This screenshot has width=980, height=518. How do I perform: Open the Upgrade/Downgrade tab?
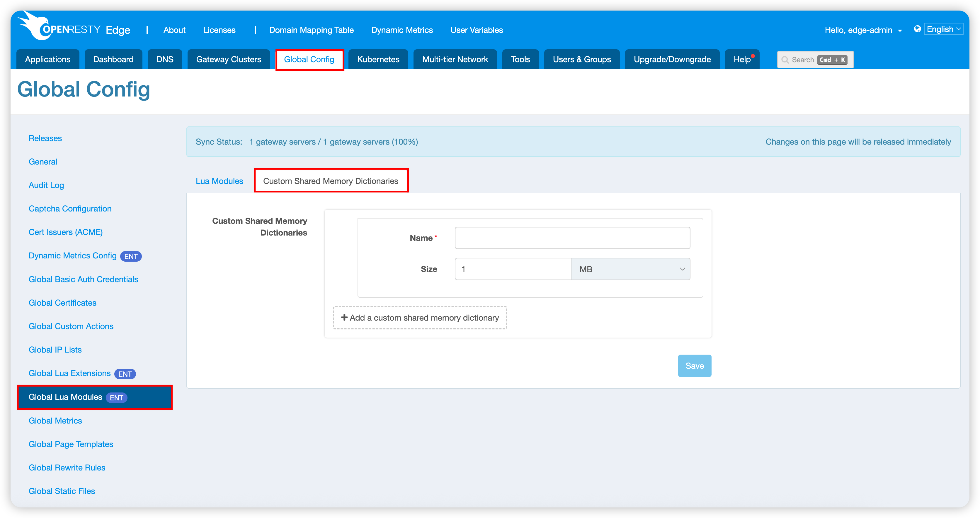click(x=672, y=60)
